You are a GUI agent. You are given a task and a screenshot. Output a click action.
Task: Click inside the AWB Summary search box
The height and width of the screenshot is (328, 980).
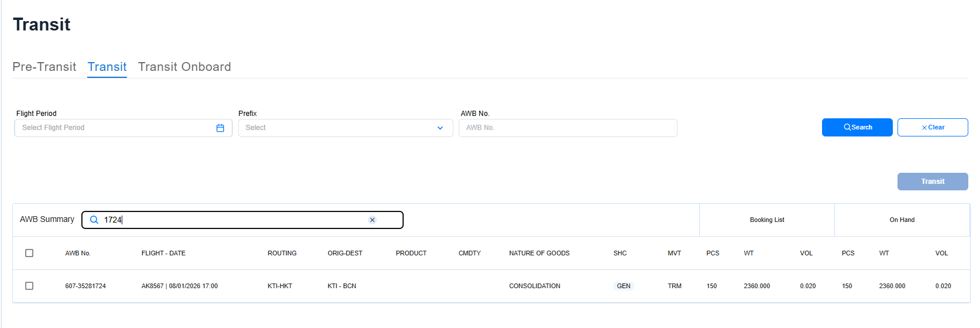234,220
